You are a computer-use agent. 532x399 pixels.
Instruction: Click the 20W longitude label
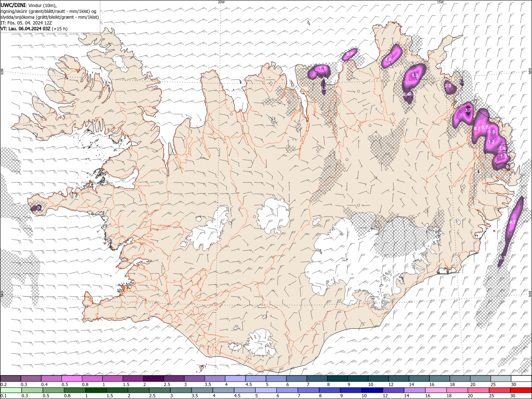pos(222,2)
